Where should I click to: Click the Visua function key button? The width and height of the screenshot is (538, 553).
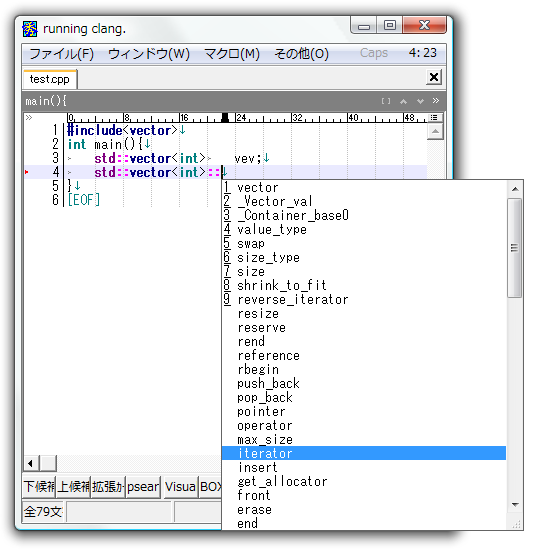pyautogui.click(x=180, y=487)
